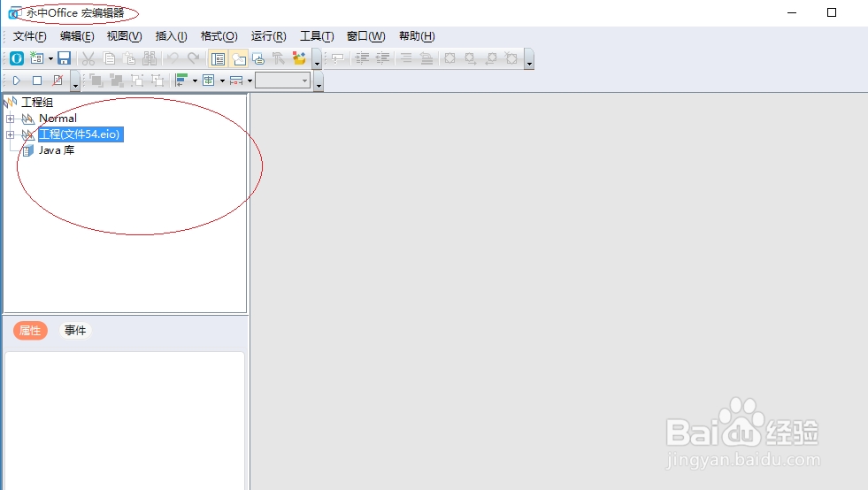868x490 pixels.
Task: Click the center horizontally icon
Action: (x=209, y=80)
